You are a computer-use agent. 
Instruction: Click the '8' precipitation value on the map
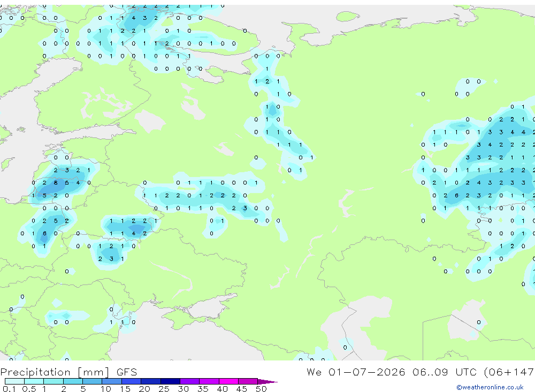point(56,183)
